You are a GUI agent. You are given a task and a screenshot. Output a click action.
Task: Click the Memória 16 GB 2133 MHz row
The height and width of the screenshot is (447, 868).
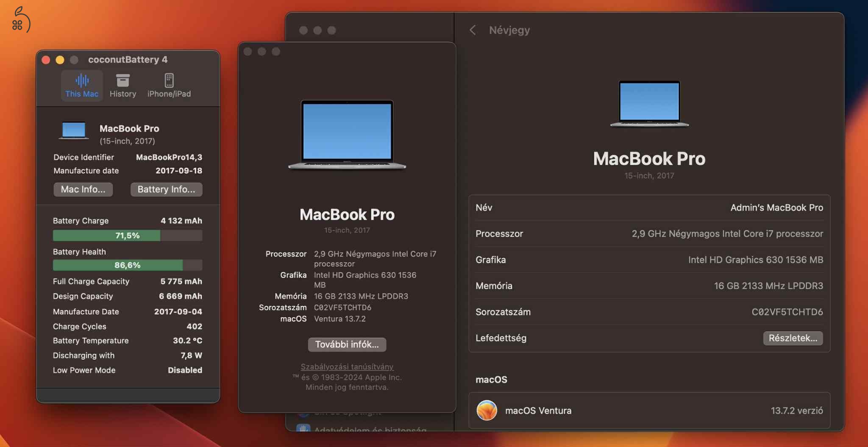point(649,286)
